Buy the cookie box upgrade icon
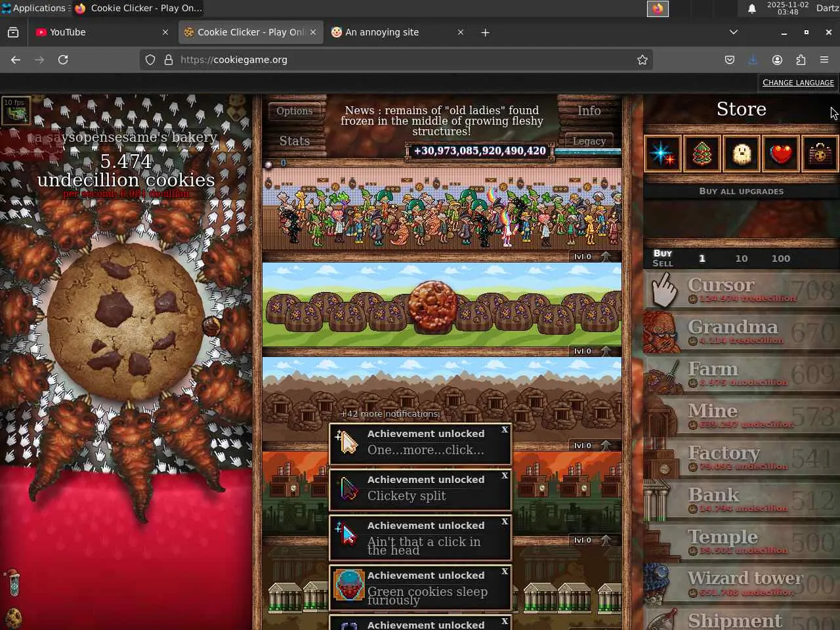 (x=820, y=154)
